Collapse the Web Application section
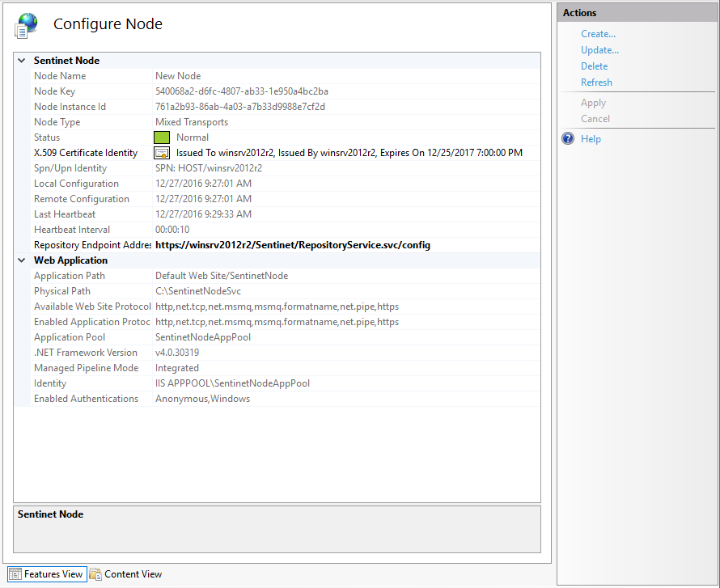This screenshot has height=588, width=720. (x=22, y=260)
